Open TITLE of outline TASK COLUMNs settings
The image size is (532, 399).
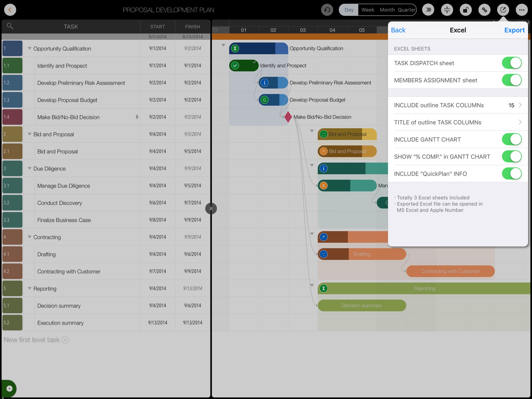pos(458,122)
